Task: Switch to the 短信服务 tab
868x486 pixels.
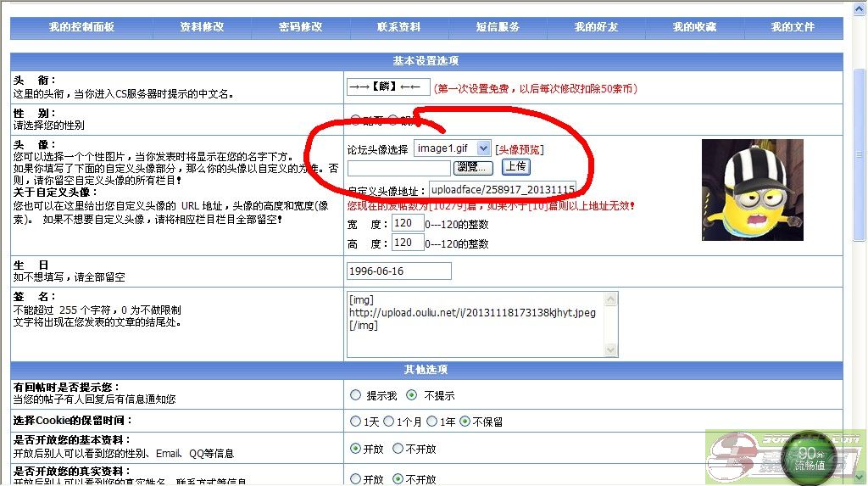Action: click(x=498, y=27)
